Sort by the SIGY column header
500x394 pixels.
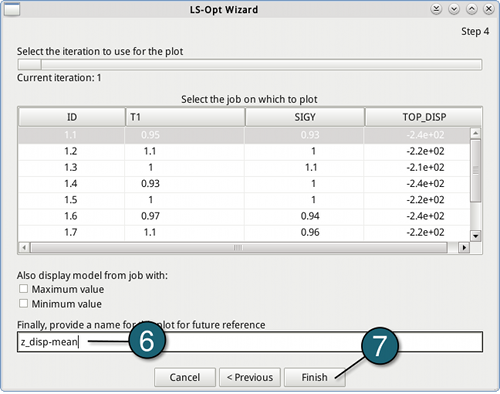tap(305, 117)
